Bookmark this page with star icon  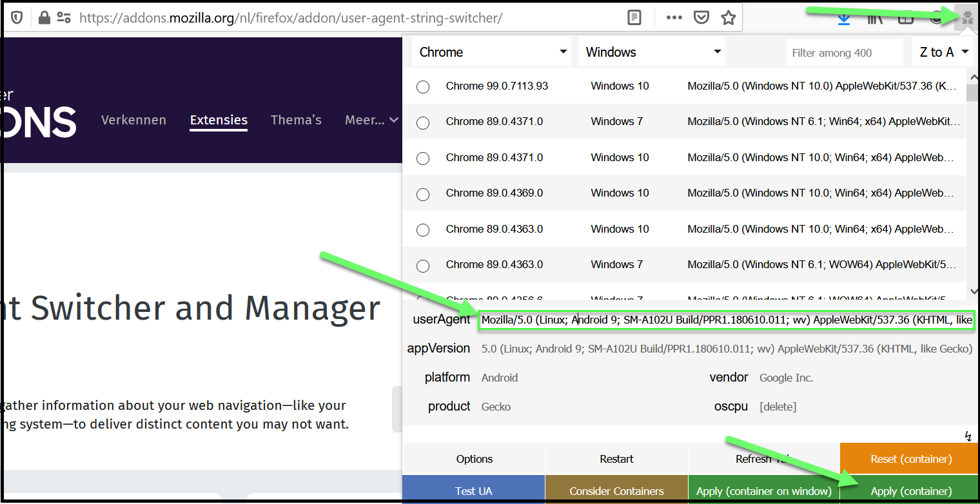[729, 18]
